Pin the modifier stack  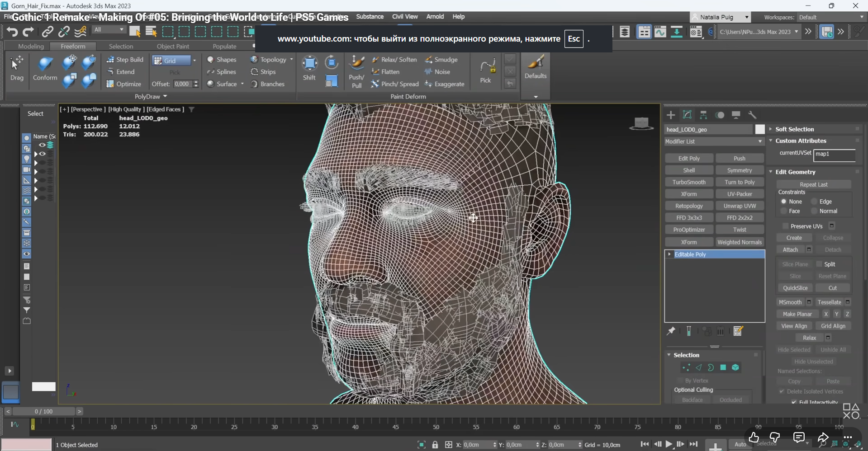671,331
